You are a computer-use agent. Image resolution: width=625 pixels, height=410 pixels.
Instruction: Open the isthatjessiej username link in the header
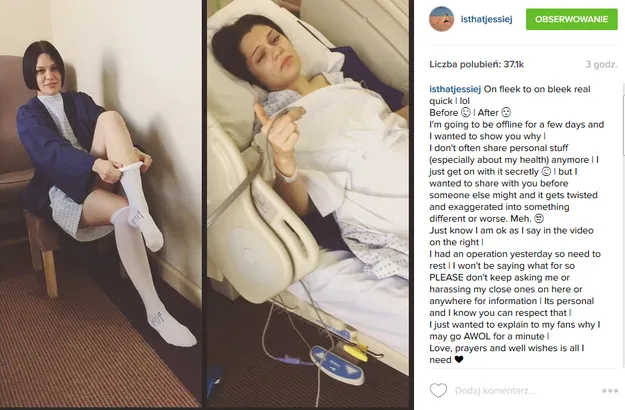click(x=486, y=19)
